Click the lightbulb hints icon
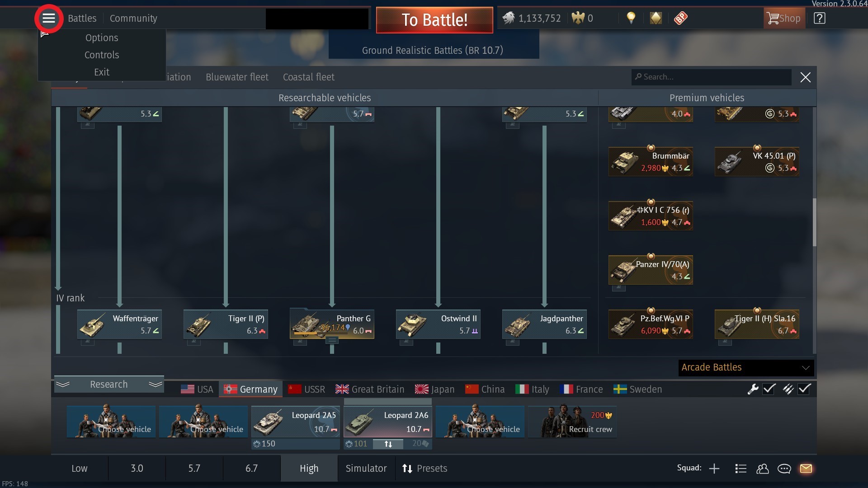The image size is (868, 488). click(x=631, y=18)
